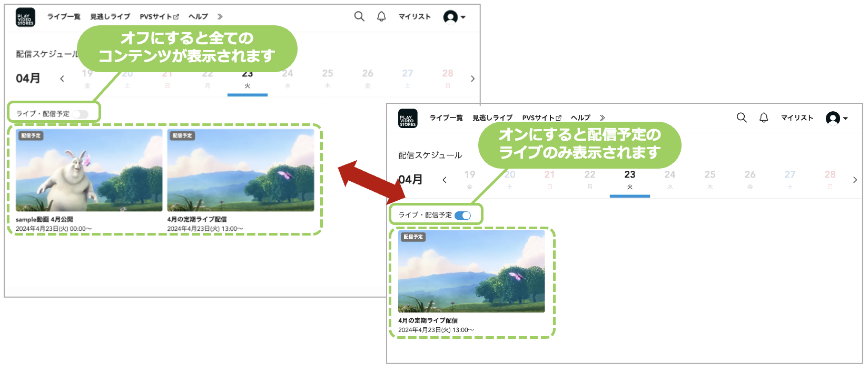This screenshot has height=371, width=868.
Task: Select date 27 土 in right window
Action: (790, 180)
